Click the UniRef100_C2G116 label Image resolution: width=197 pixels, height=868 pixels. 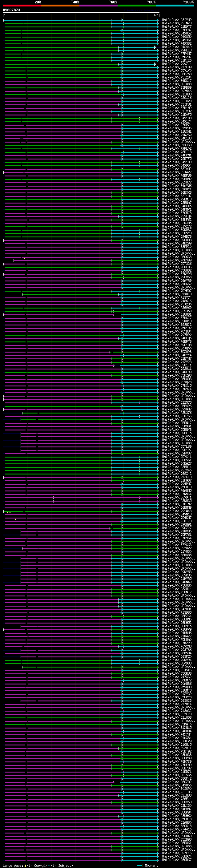pos(177,98)
